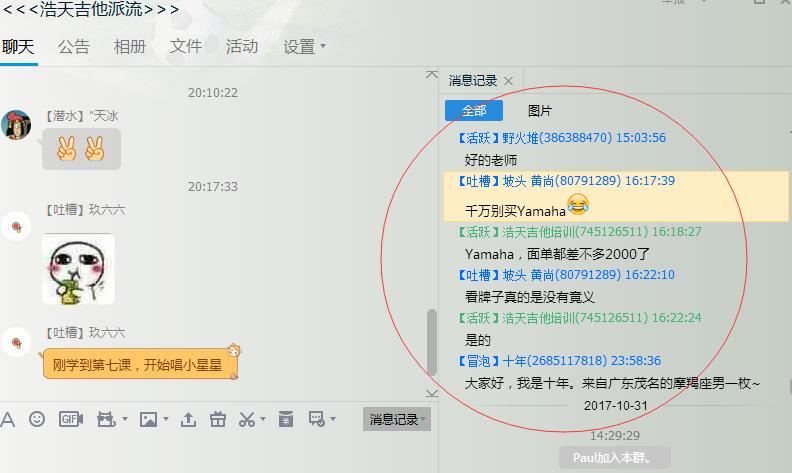
Task: Expand the chat bubble icon dropdown
Action: click(333, 419)
